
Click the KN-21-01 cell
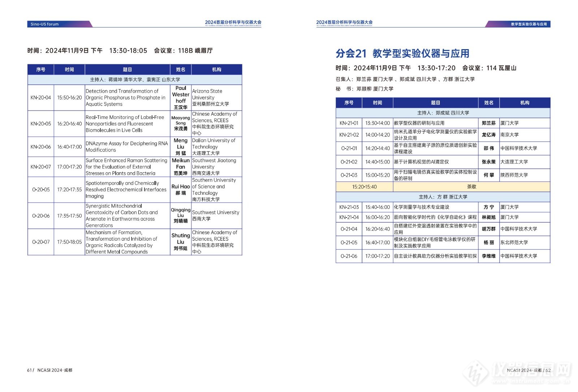349,123
